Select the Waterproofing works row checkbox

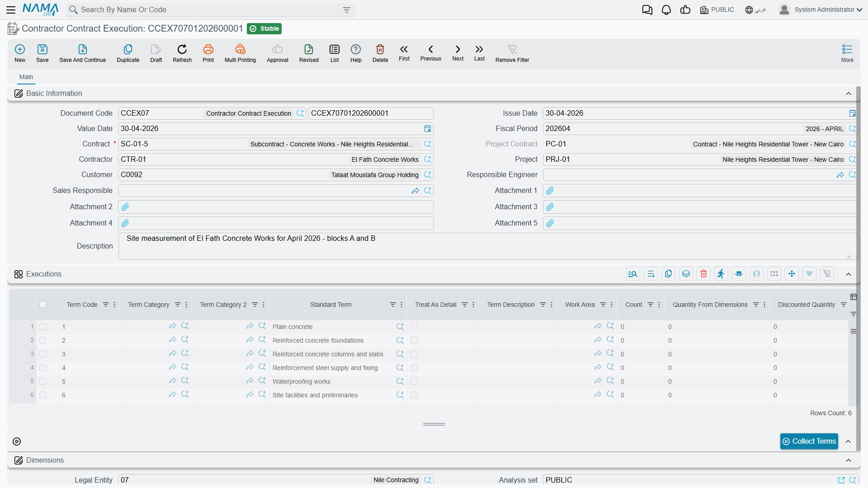[43, 381]
